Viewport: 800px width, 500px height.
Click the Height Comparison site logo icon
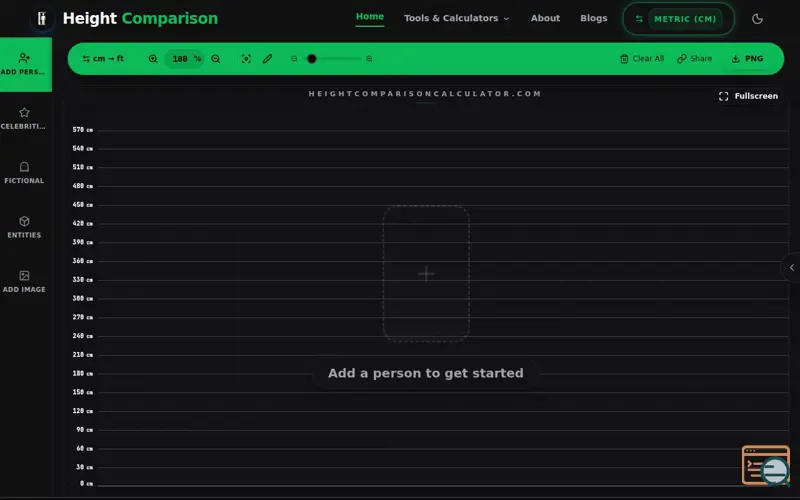(42, 19)
